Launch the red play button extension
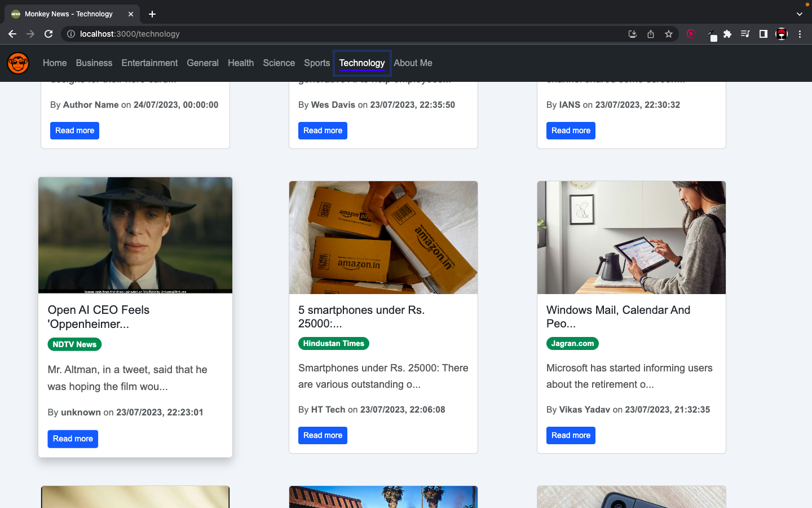This screenshot has height=508, width=812. point(691,34)
